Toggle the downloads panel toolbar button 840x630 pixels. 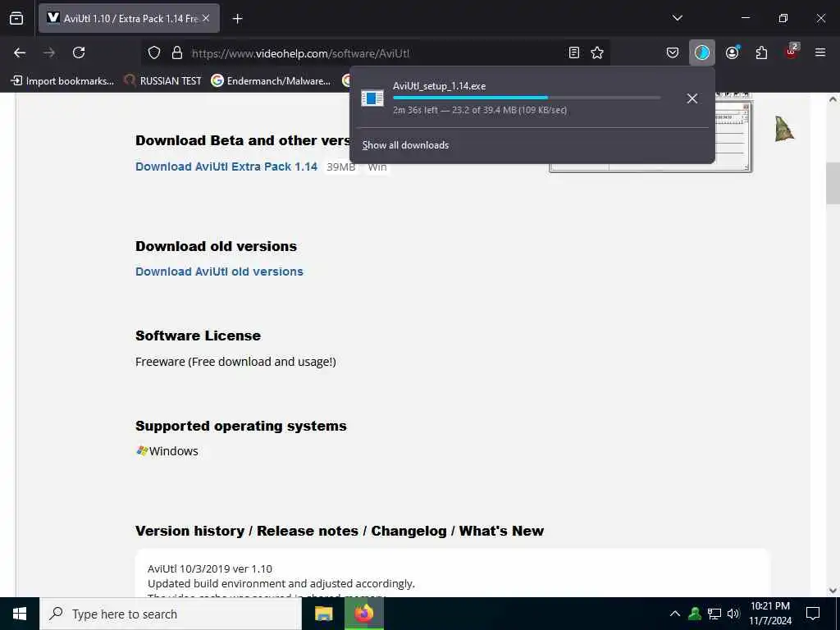point(702,52)
